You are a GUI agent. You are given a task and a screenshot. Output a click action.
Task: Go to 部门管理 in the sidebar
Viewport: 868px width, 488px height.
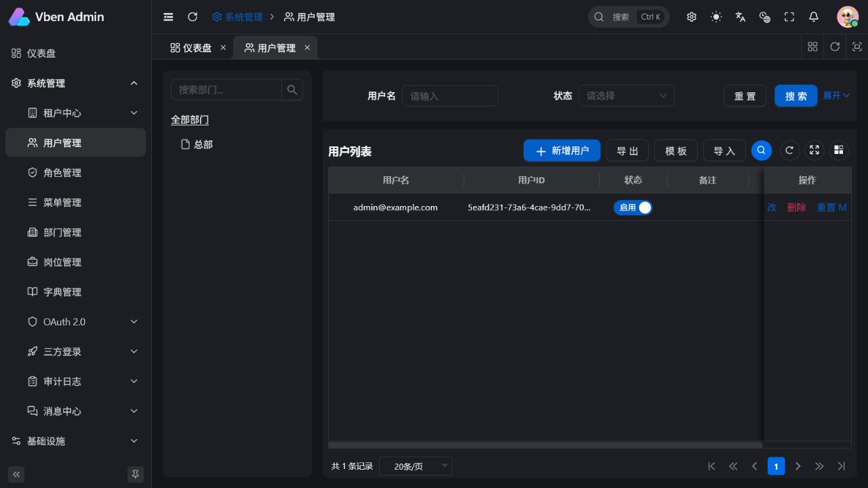coord(75,232)
